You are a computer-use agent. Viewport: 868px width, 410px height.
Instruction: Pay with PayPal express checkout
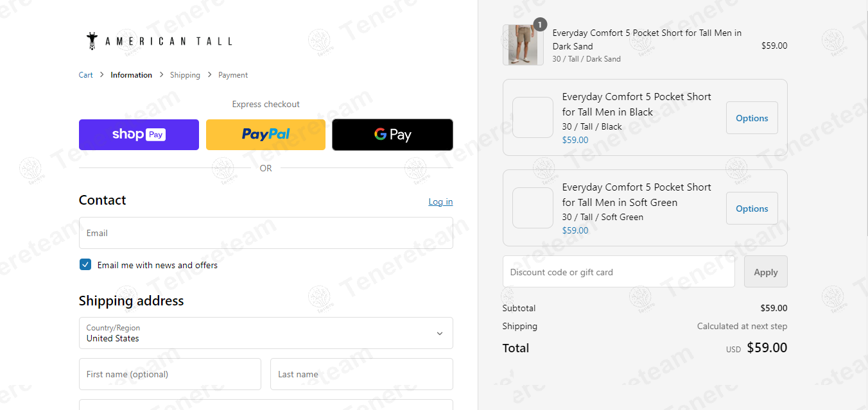[265, 134]
